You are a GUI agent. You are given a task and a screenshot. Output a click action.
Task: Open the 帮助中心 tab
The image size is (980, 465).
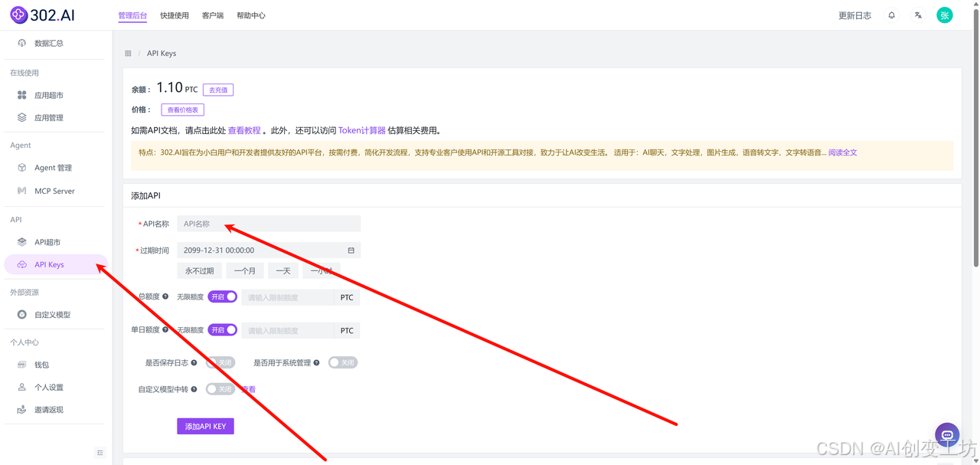point(251,15)
